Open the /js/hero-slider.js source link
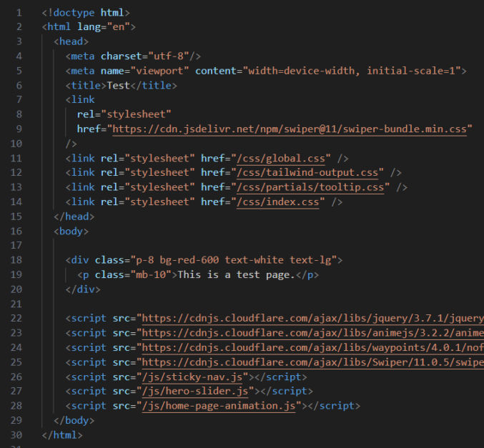This screenshot has height=448, width=484. pyautogui.click(x=195, y=391)
